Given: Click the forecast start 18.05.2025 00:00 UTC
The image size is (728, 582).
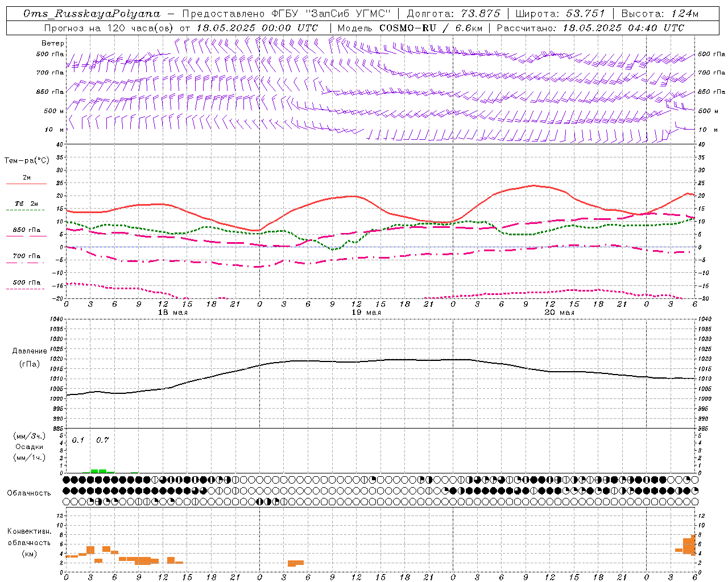Looking at the screenshot, I should click(x=257, y=28).
